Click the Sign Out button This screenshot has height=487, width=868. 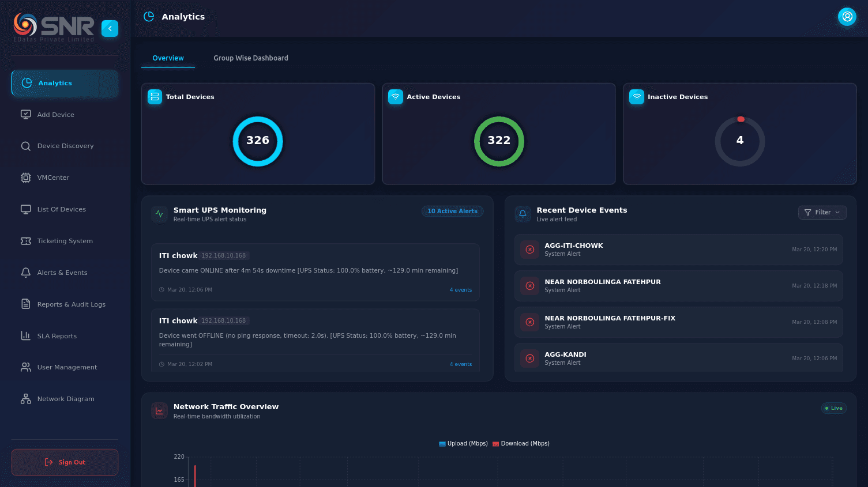pyautogui.click(x=65, y=462)
